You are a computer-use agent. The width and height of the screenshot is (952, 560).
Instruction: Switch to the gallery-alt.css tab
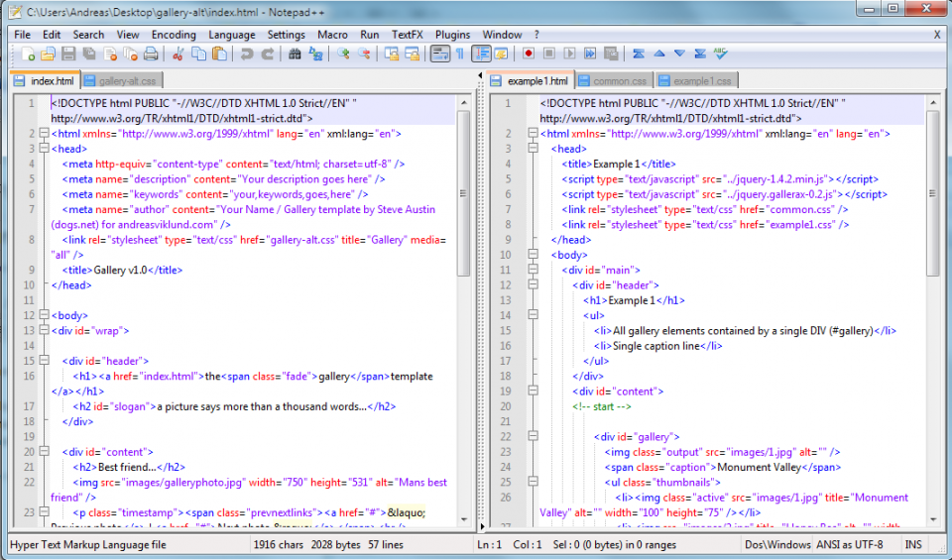(x=121, y=80)
